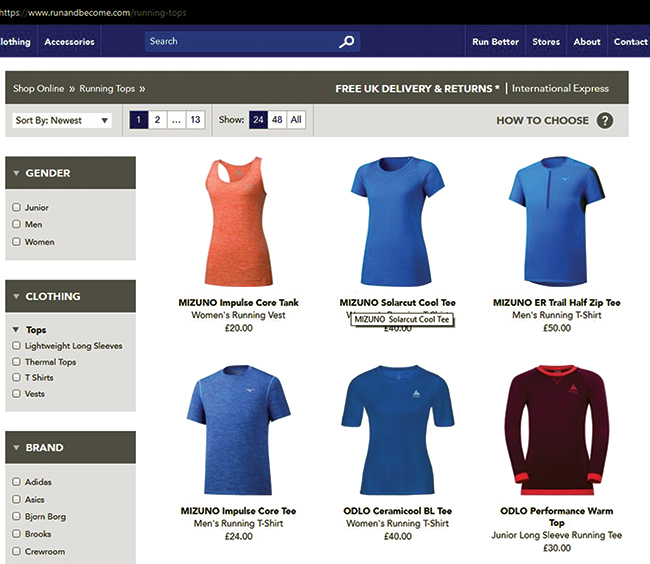Open Odlo Performance Warm Top image
This screenshot has width=650, height=564.
click(557, 430)
